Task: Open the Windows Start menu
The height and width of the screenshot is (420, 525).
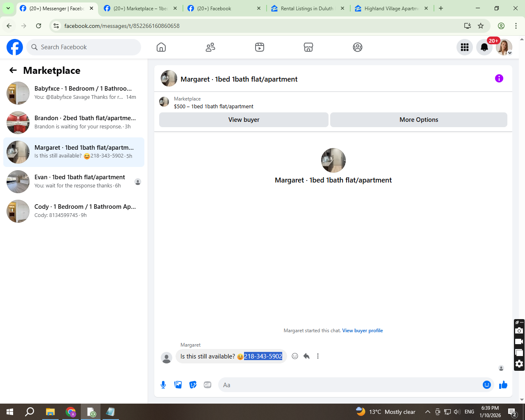Action: tap(10, 412)
